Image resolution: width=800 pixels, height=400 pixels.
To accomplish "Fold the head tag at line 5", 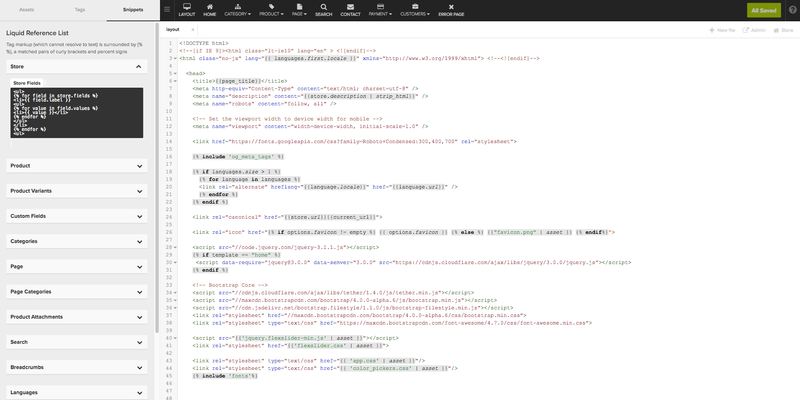I will click(176, 73).
